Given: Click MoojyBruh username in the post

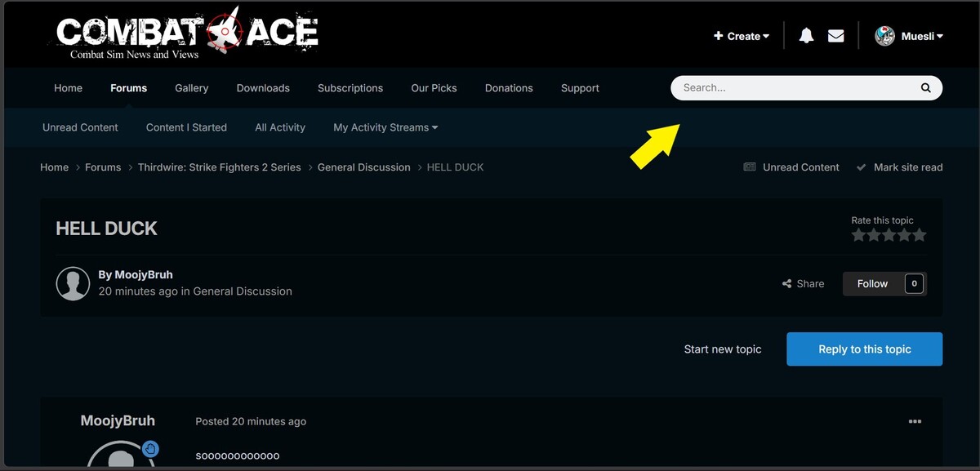Looking at the screenshot, I should 118,421.
